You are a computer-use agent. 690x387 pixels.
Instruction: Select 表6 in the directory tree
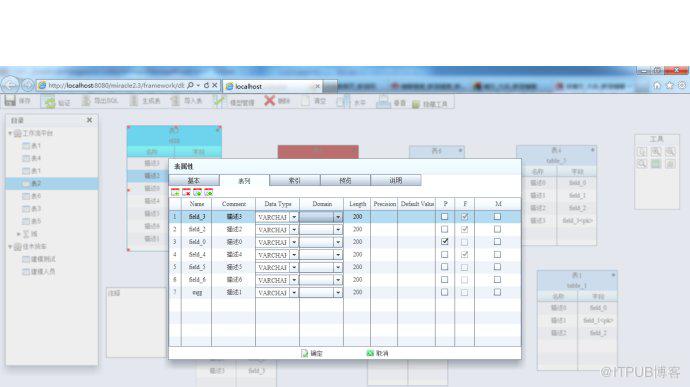pyautogui.click(x=36, y=196)
